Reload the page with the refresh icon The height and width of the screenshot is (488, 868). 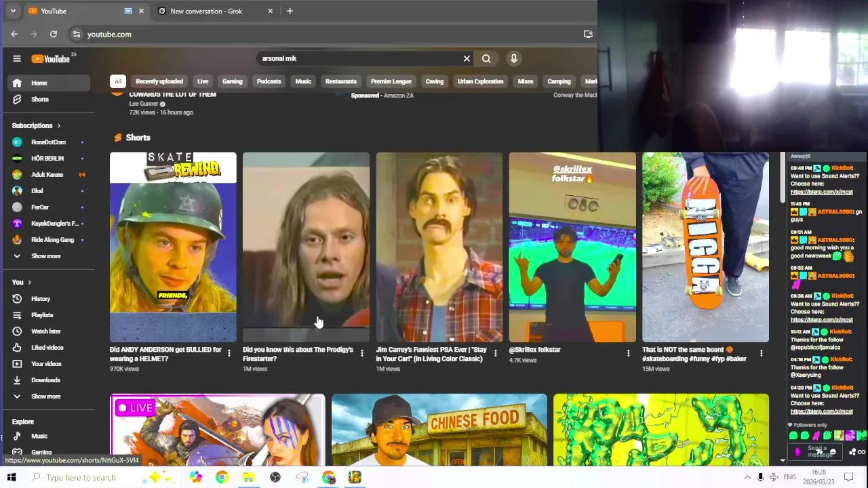54,34
